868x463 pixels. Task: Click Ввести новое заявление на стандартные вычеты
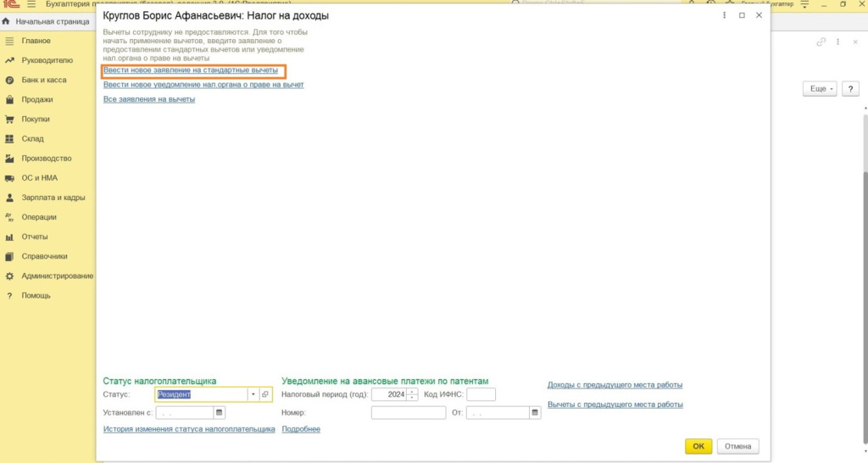pos(190,70)
